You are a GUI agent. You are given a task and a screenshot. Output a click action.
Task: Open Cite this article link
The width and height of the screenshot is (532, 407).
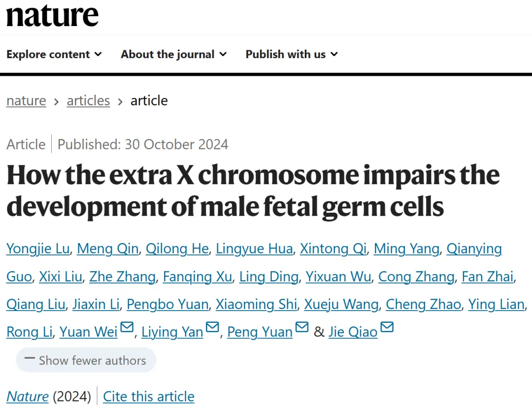point(149,397)
